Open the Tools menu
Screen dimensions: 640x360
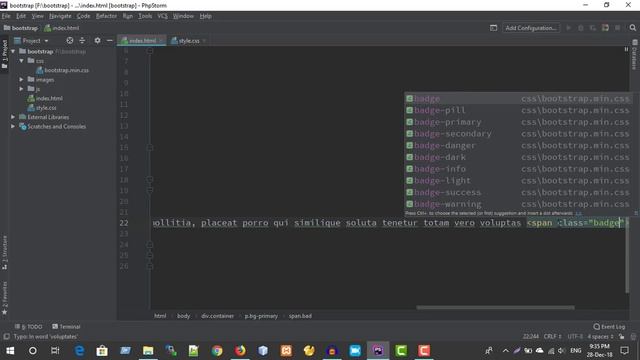(145, 16)
